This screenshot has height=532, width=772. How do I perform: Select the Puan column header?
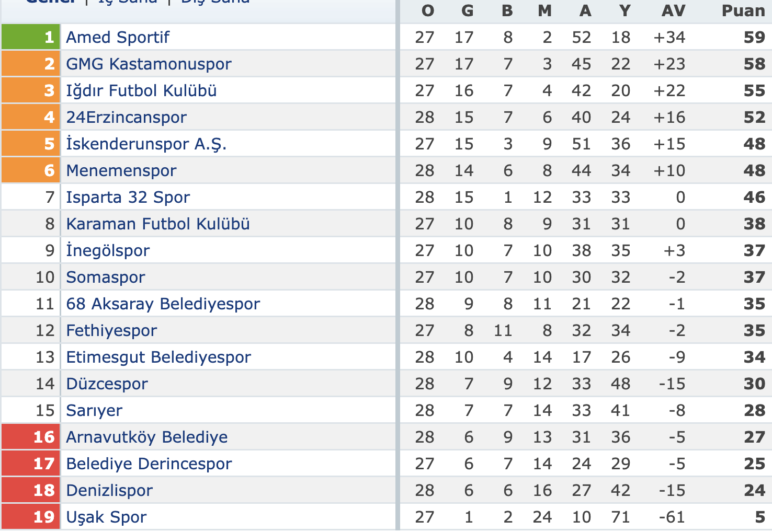click(743, 10)
